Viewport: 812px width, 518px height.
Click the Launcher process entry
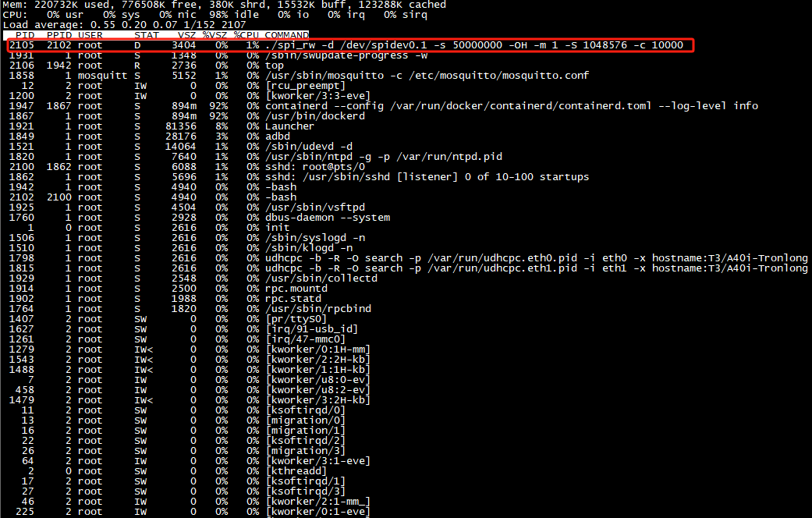point(289,126)
